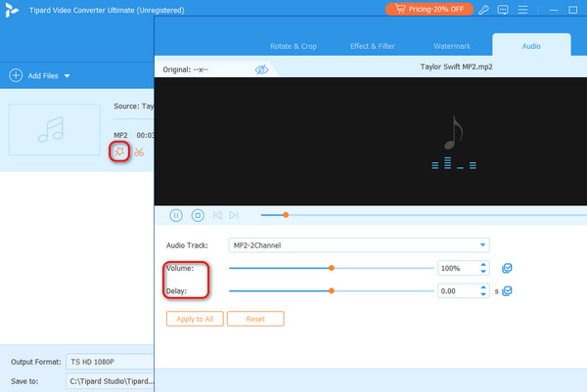Viewport: 587px width, 392px height.
Task: Click the apply icon beside Delay
Action: [507, 291]
